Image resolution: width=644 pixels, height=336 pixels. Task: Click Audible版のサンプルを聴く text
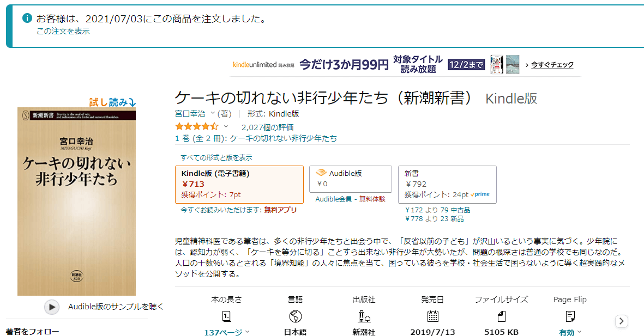tap(116, 307)
